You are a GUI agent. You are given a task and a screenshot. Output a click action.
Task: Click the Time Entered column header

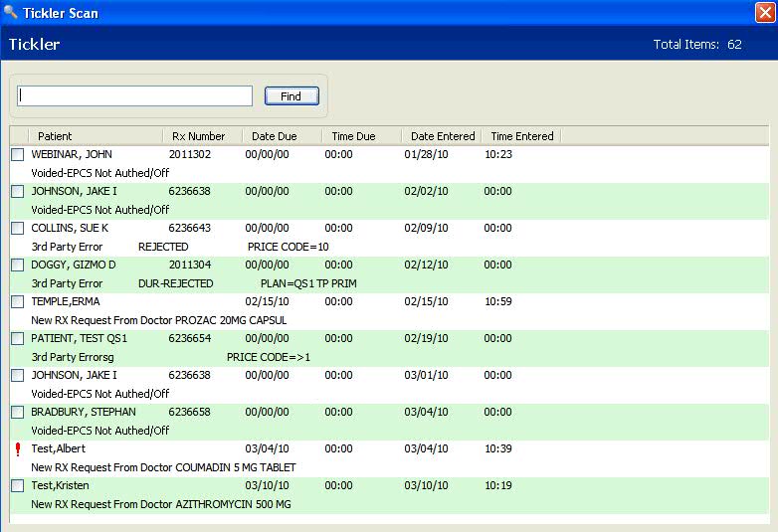click(521, 136)
